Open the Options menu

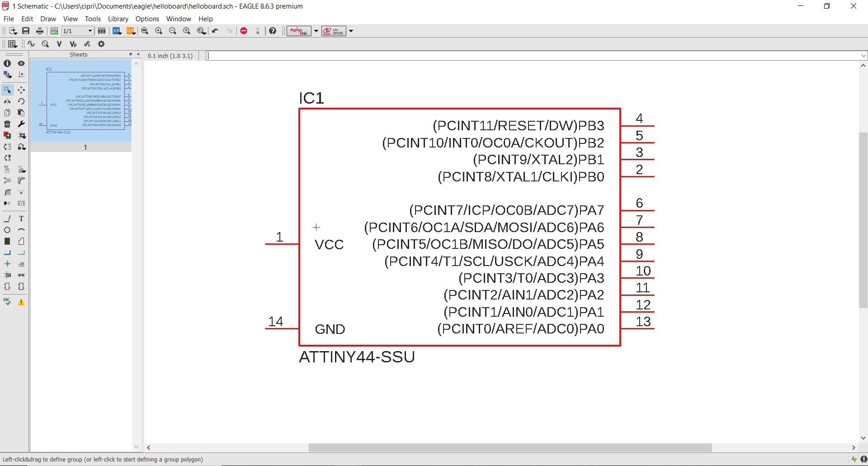[x=147, y=19]
